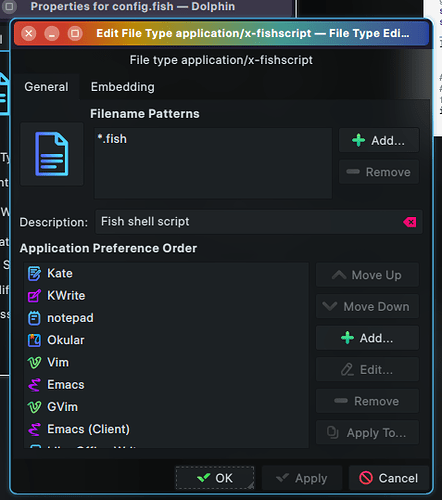Click the Move Up button
442x500 pixels.
367,275
